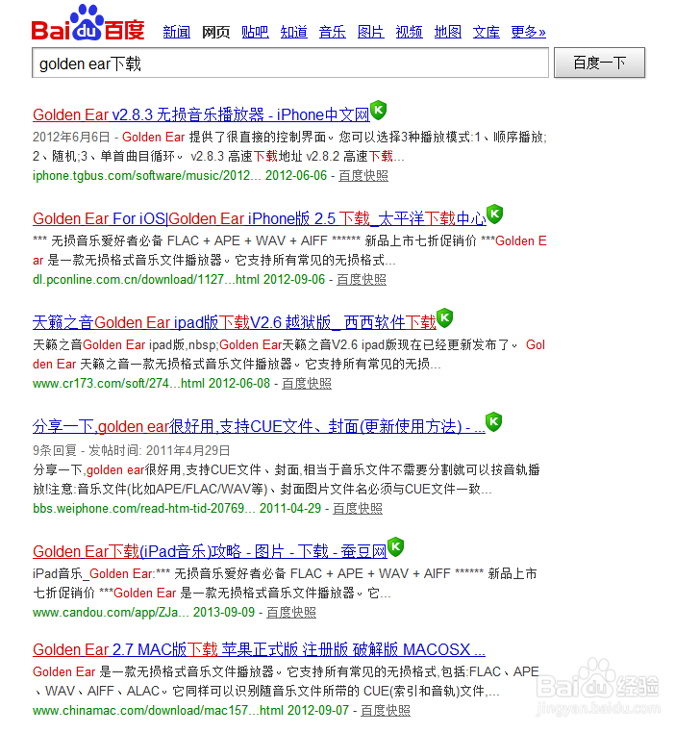700x733 pixels.
Task: Click the iphone.tgbus.com/software/music URL text
Action: 147,176
